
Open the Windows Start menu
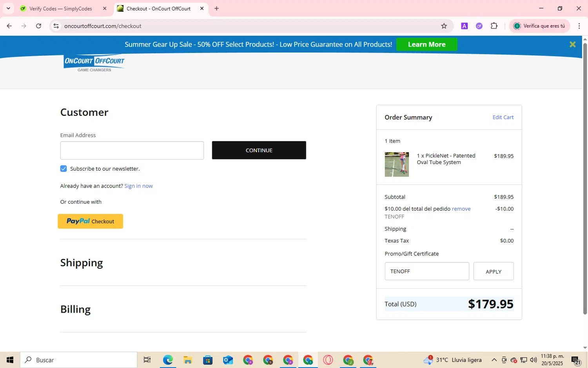[x=10, y=360]
